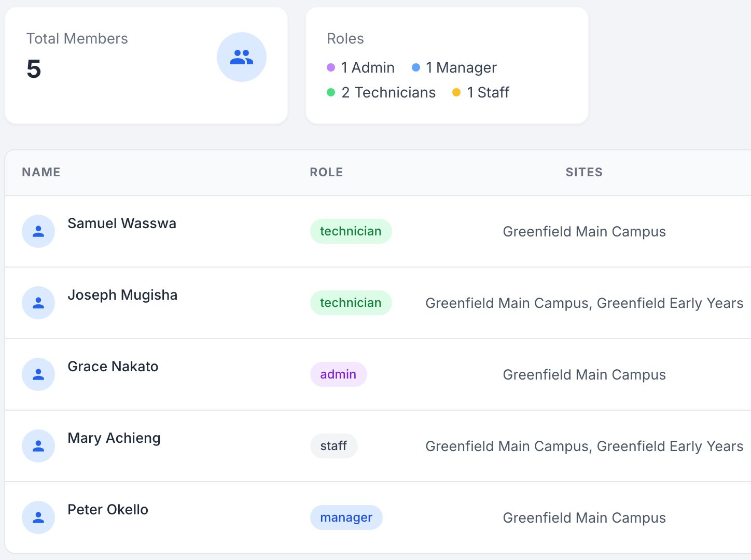The image size is (751, 560).
Task: Click Samuel Wasswa's site Greenfield Main Campus
Action: click(x=585, y=232)
